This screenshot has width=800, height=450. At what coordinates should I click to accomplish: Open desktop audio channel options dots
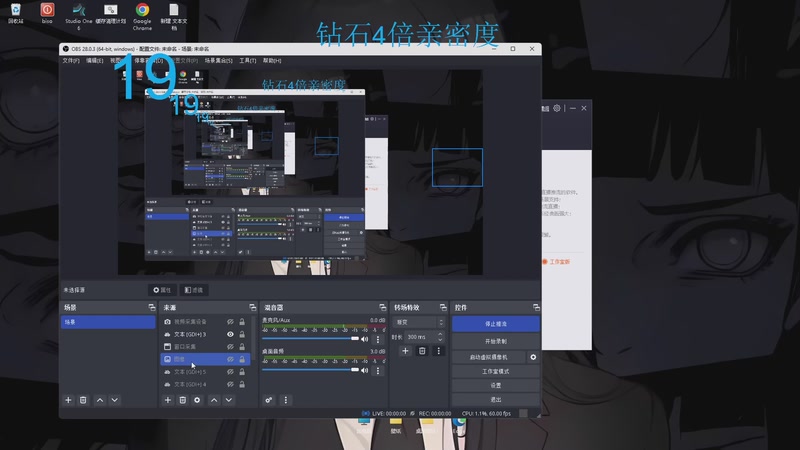tap(378, 370)
